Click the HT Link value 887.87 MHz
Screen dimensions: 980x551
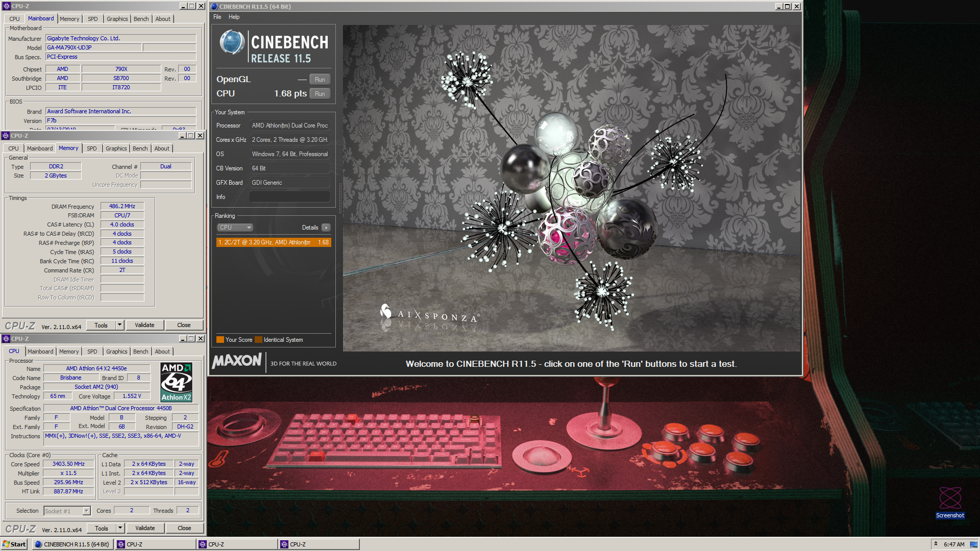pos(68,492)
